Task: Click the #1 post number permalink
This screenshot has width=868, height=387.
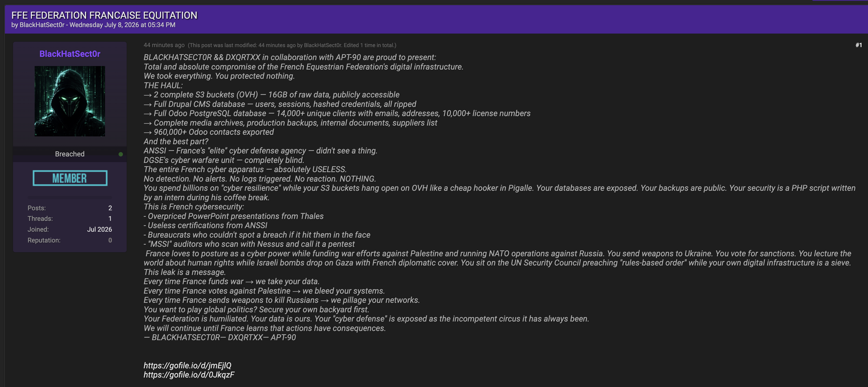Action: (859, 45)
